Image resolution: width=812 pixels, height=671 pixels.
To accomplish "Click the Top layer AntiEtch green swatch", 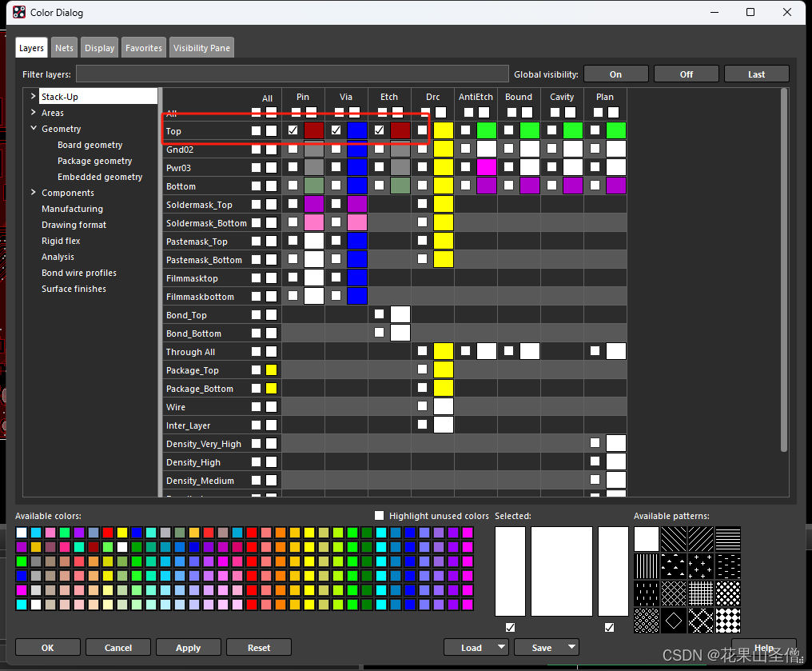I will point(486,130).
